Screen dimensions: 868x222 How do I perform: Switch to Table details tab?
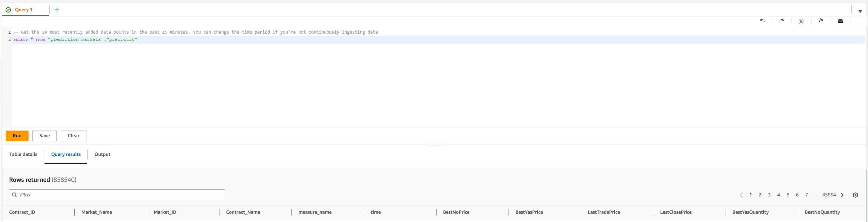[x=23, y=154]
